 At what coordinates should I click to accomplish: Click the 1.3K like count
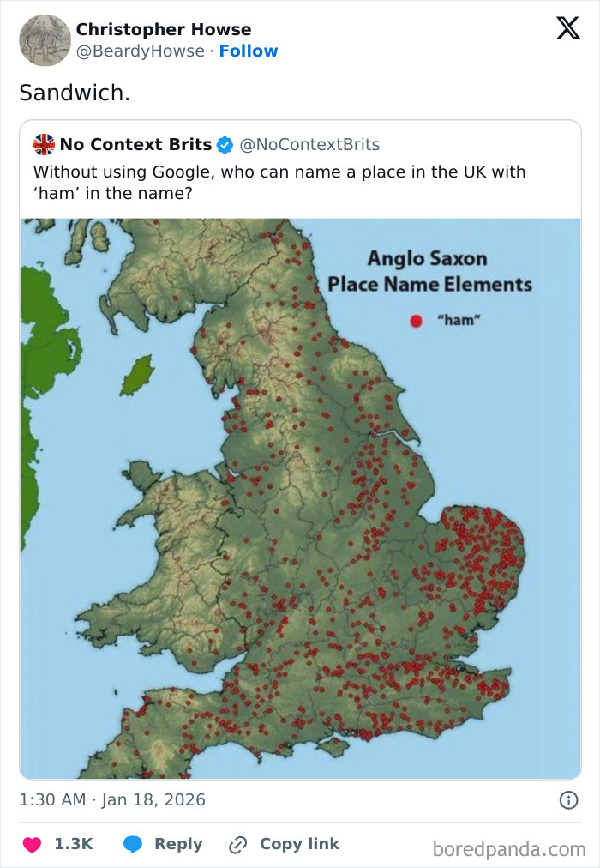point(73,843)
